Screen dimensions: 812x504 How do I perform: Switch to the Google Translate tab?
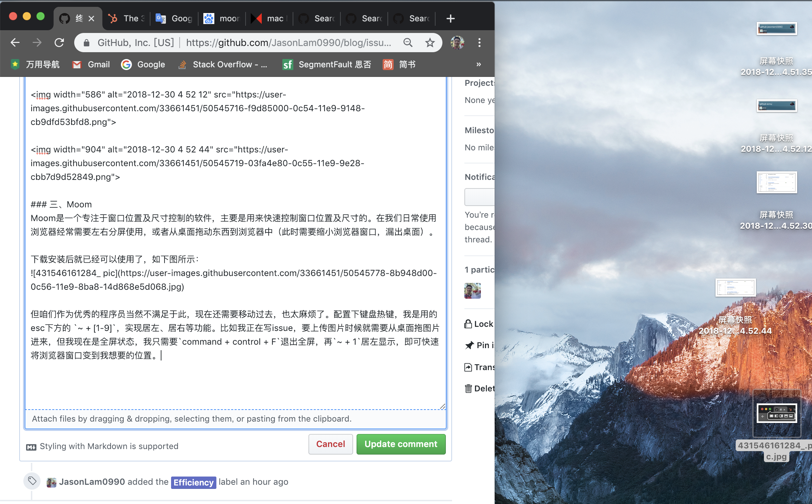[174, 19]
